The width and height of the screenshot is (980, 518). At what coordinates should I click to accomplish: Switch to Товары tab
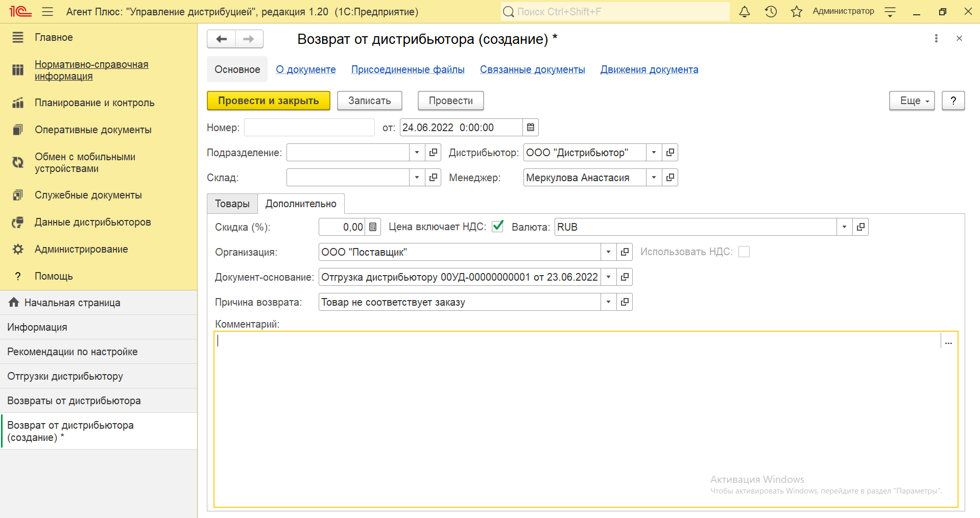coord(232,204)
